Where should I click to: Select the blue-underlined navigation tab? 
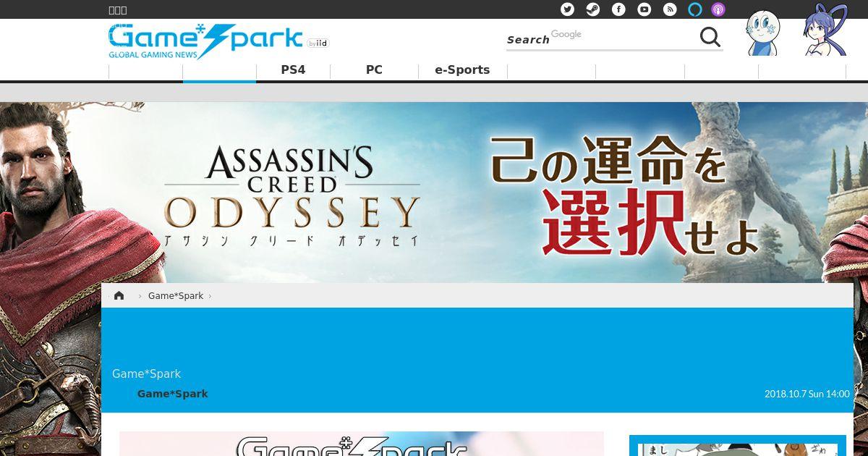(x=219, y=72)
